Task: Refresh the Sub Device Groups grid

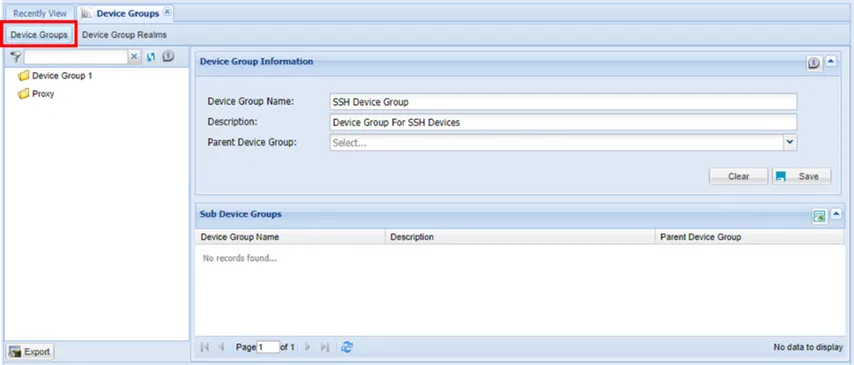Action: click(x=346, y=347)
